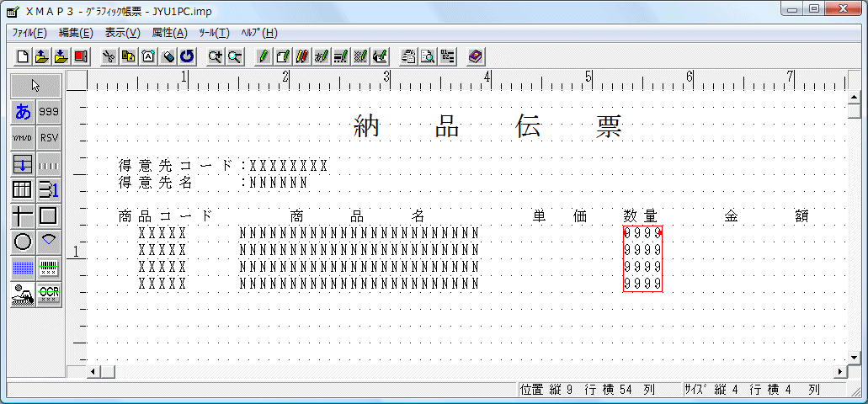Click the eraser delete icon
This screenshot has width=868, height=404.
pos(168,56)
